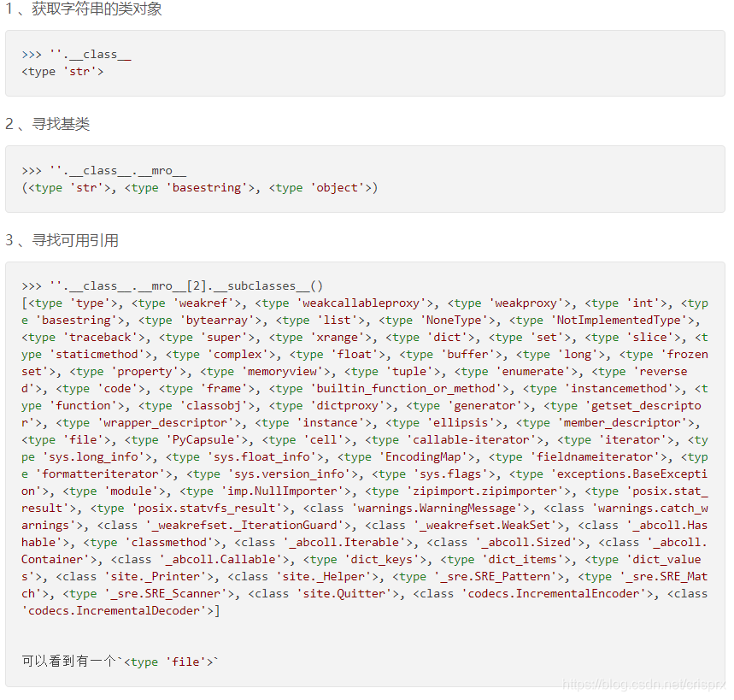Click <type 'weakcallableproxy'> in the subclasses list
Screen dimensions: 734x700
(x=344, y=303)
